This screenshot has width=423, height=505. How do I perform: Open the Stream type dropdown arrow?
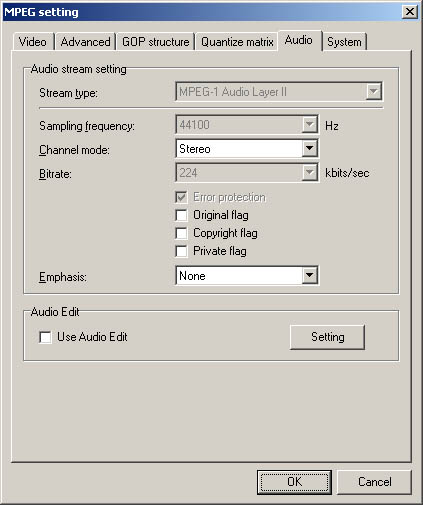373,91
